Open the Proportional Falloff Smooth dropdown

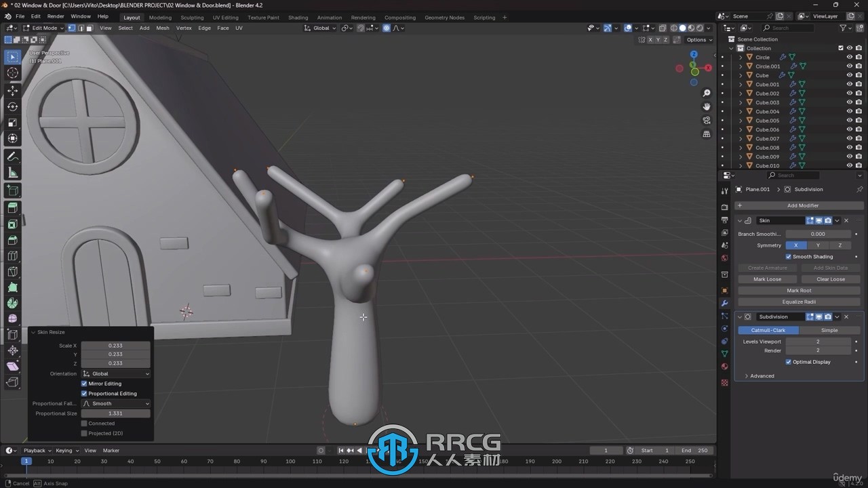tap(116, 403)
